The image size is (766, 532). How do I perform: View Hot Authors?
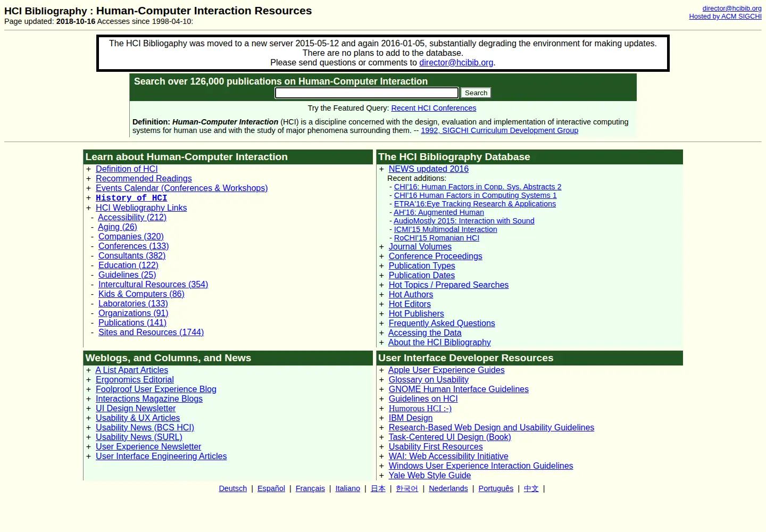(411, 295)
